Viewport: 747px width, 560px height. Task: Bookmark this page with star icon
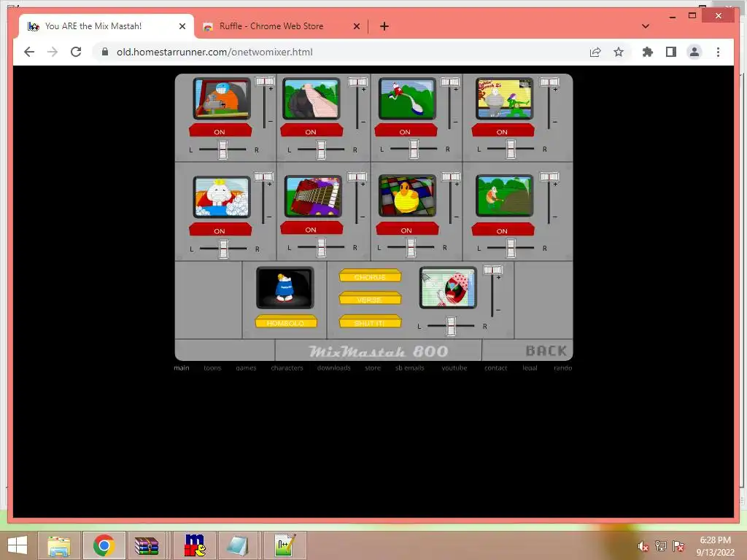pyautogui.click(x=619, y=52)
